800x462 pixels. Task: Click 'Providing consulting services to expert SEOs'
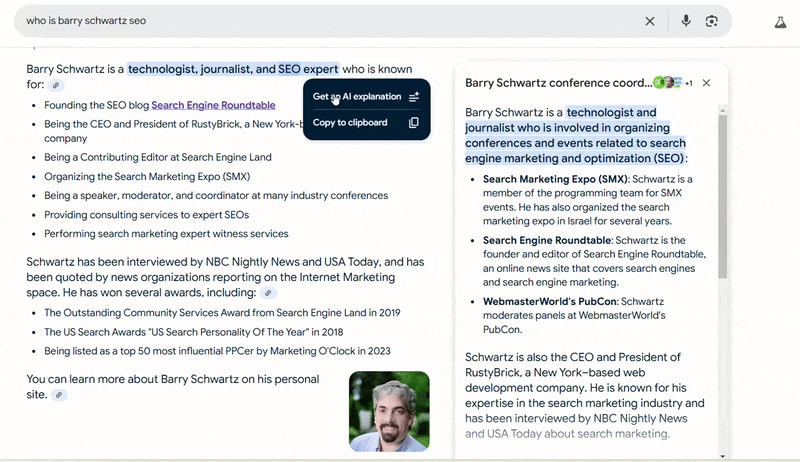click(x=146, y=215)
